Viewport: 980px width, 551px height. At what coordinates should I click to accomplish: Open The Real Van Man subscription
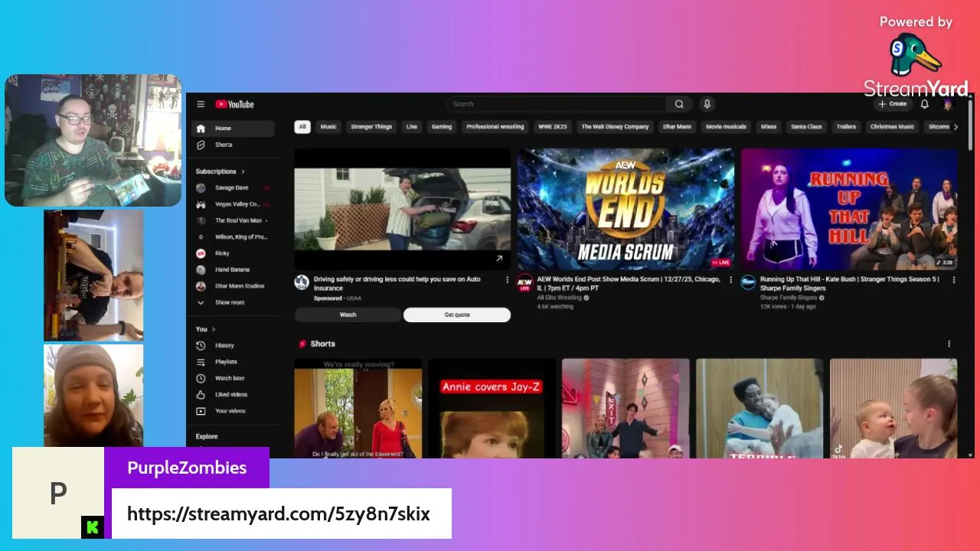tap(233, 220)
